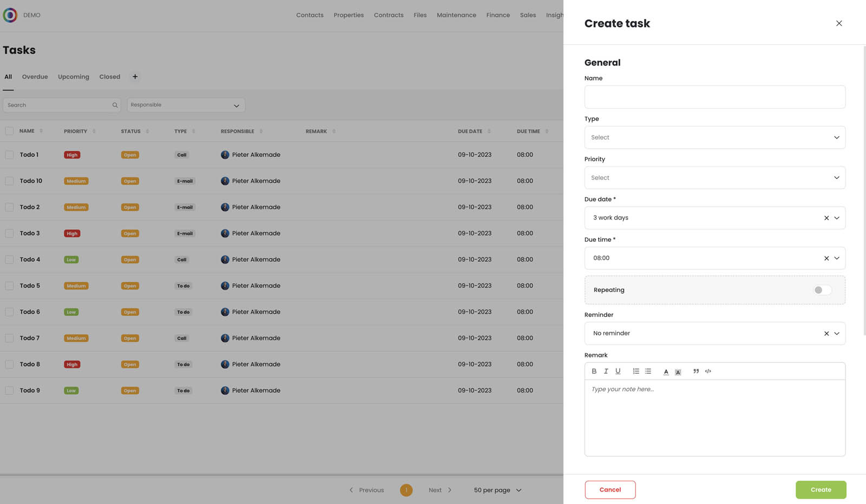Insert blockquote in Remark editor
This screenshot has height=504, width=866.
point(696,371)
